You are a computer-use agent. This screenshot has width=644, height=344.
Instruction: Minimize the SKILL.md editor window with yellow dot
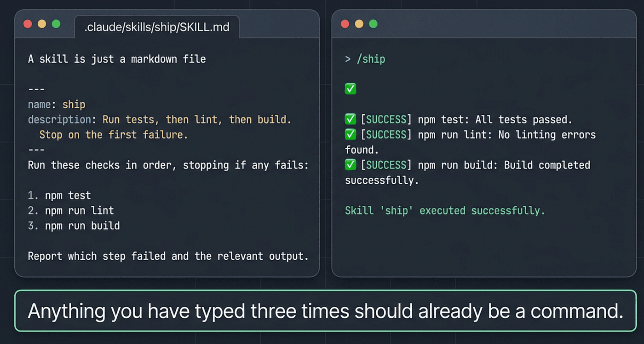coord(42,24)
